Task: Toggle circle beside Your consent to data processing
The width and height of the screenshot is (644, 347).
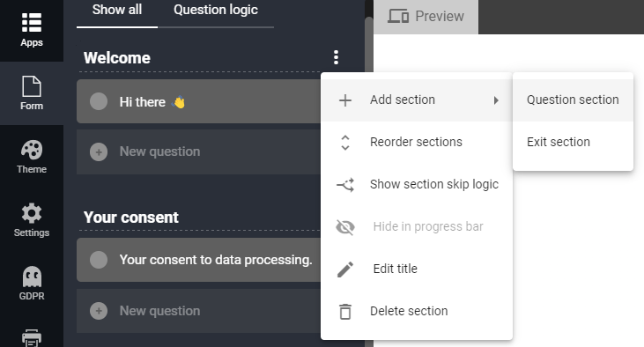Action: point(99,260)
